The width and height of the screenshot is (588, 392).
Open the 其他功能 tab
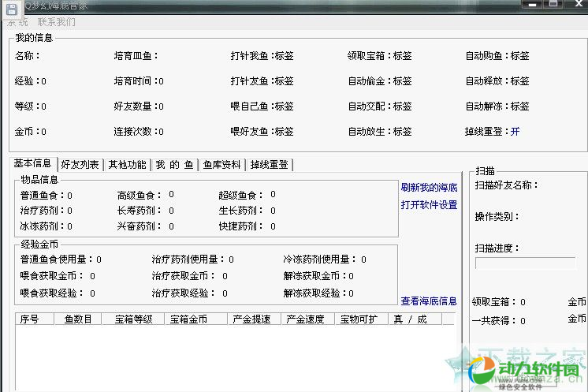point(127,165)
